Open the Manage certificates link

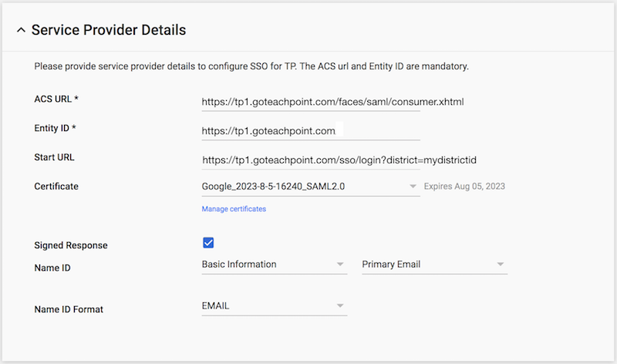(x=234, y=209)
